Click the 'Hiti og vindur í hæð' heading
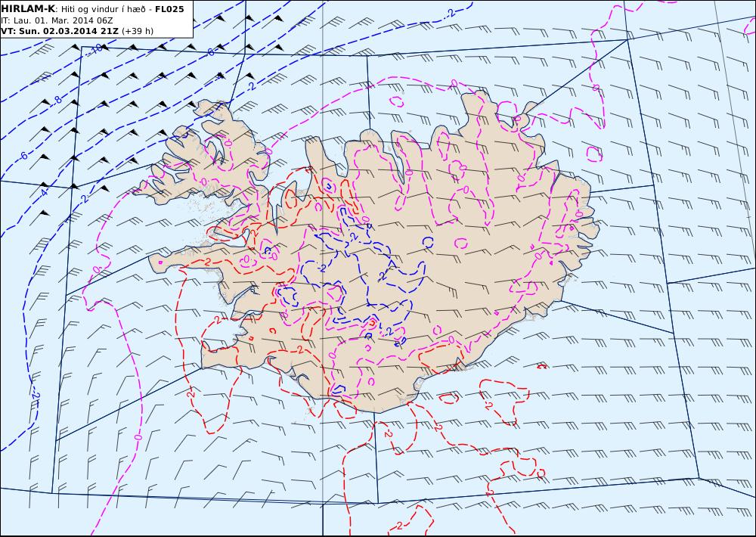 click(x=104, y=9)
